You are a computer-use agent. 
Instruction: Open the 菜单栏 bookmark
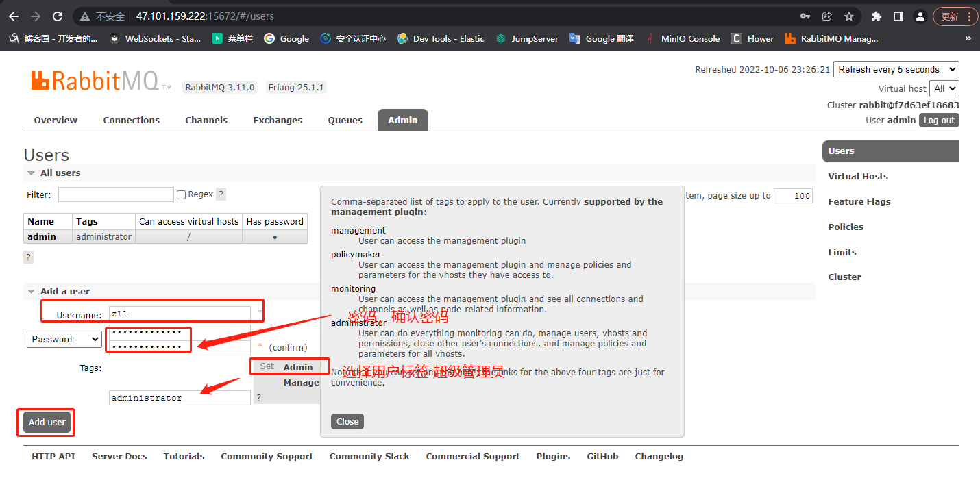232,39
